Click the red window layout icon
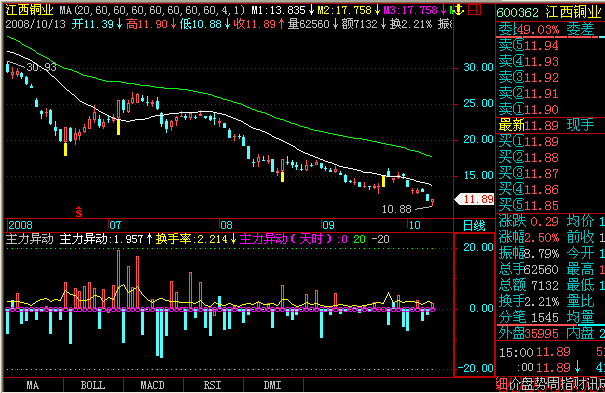This screenshot has width=605, height=393. pos(474,10)
